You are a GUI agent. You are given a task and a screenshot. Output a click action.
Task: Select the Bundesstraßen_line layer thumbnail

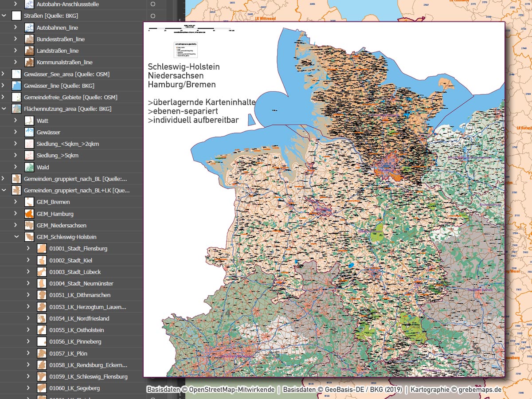point(29,39)
